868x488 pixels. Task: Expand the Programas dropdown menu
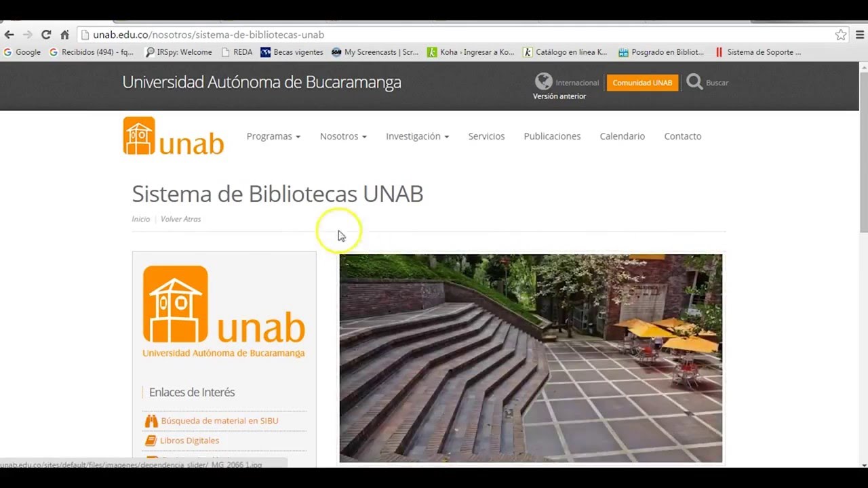coord(273,136)
